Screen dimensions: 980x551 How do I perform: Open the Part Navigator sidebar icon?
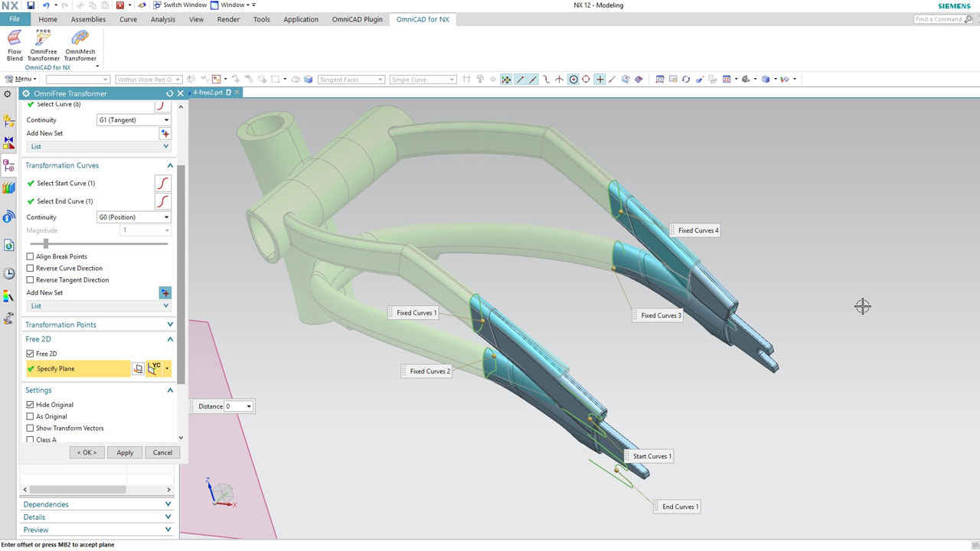8,165
